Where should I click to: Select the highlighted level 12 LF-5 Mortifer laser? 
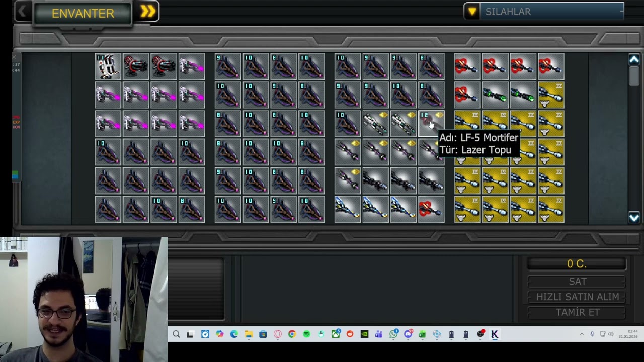click(x=431, y=124)
